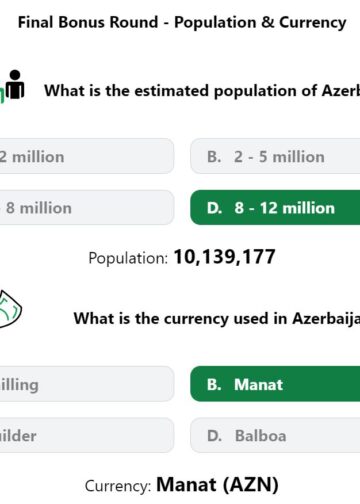Viewport: 360px width, 504px height.
Task: Click the estimated population question text
Action: (202, 91)
